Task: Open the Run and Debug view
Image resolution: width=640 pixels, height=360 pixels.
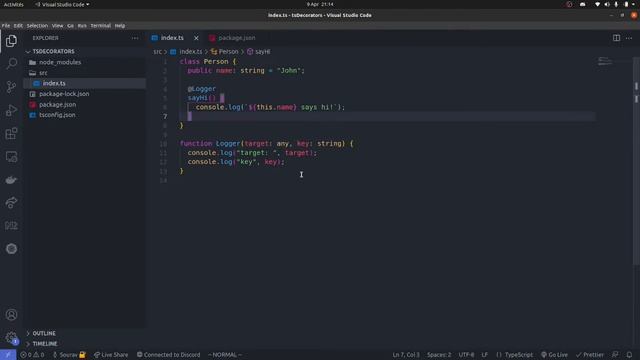Action: coord(11,110)
